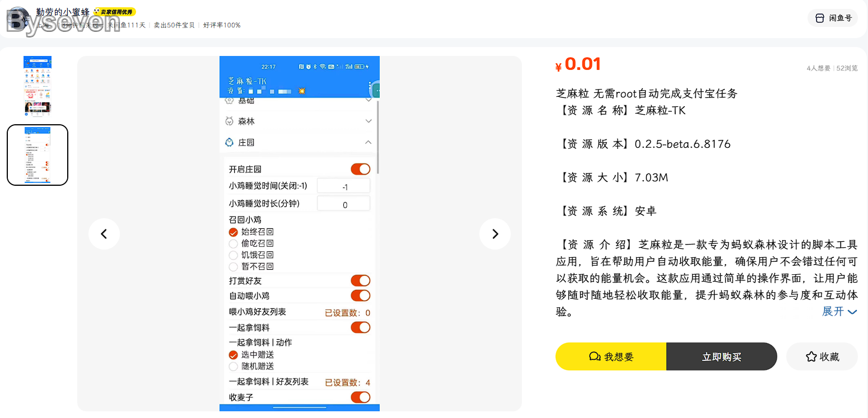This screenshot has width=868, height=418.
Task: Click the 芝麻粒-TK app title
Action: click(247, 81)
